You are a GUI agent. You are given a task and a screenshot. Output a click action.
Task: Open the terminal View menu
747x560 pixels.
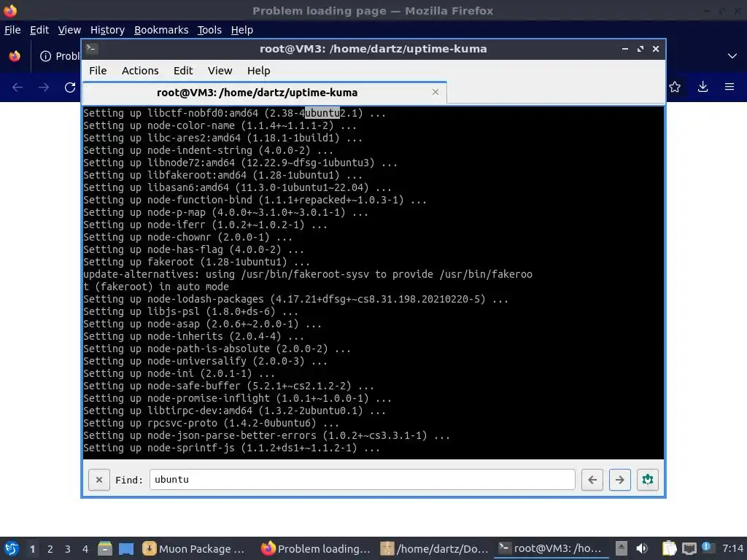[220, 71]
